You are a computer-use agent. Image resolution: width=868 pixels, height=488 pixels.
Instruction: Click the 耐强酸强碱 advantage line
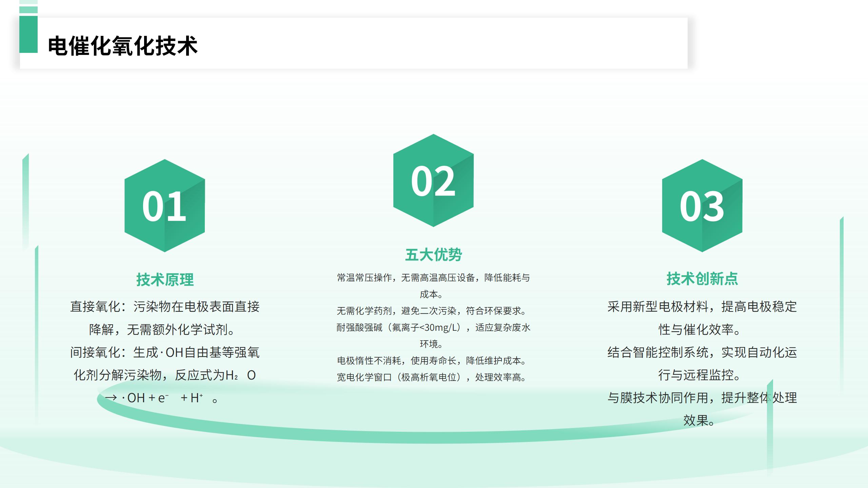(x=433, y=327)
